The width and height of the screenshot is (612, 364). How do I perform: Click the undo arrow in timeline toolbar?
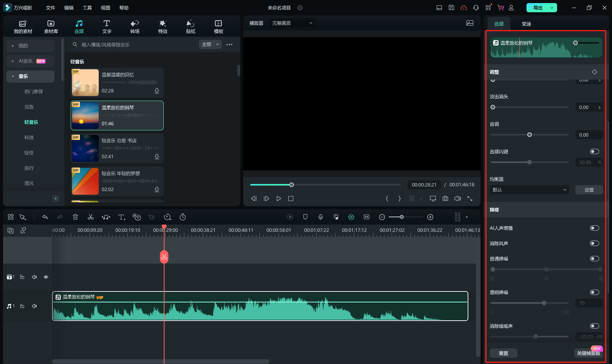[x=45, y=217]
